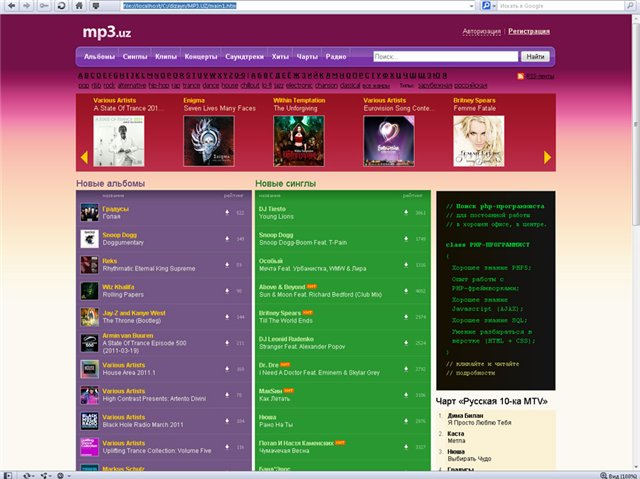Download Britney Spears Till The World Ends
This screenshot has height=479, width=640.
coord(406,317)
